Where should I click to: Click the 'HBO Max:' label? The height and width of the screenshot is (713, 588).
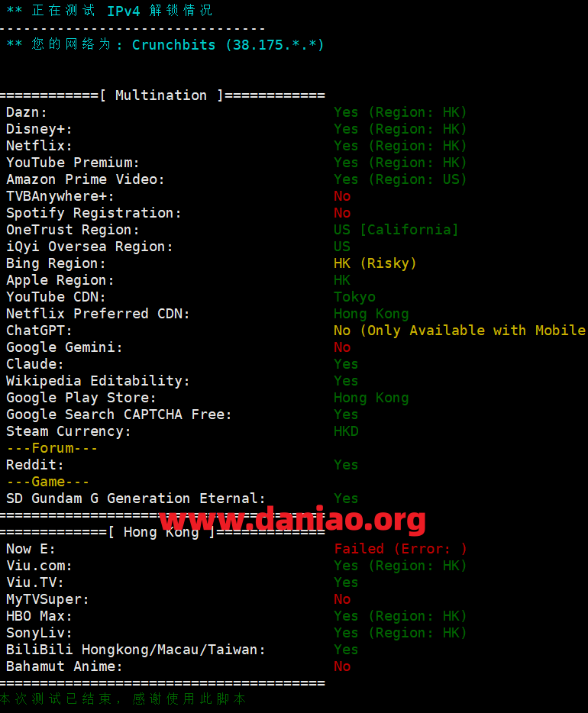click(x=39, y=617)
